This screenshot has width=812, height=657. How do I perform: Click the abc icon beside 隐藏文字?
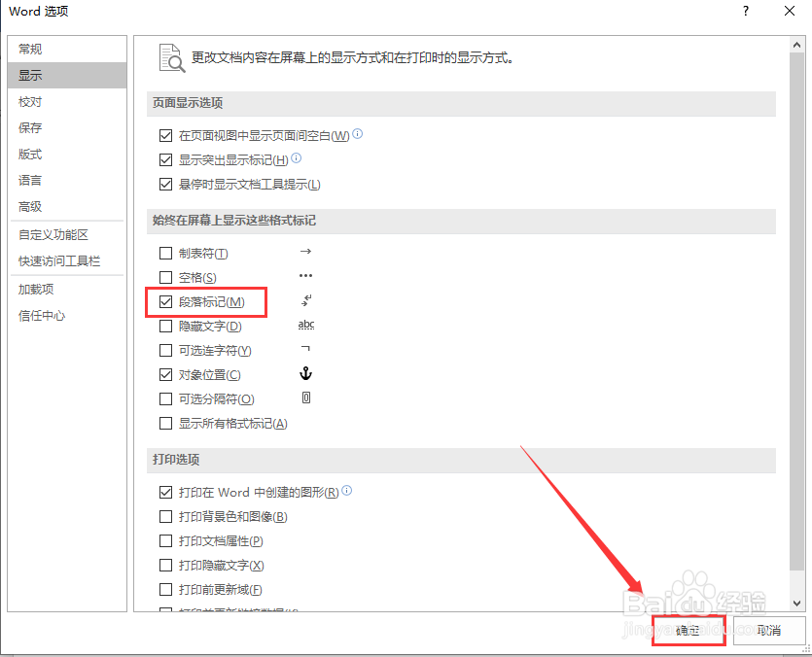305,325
